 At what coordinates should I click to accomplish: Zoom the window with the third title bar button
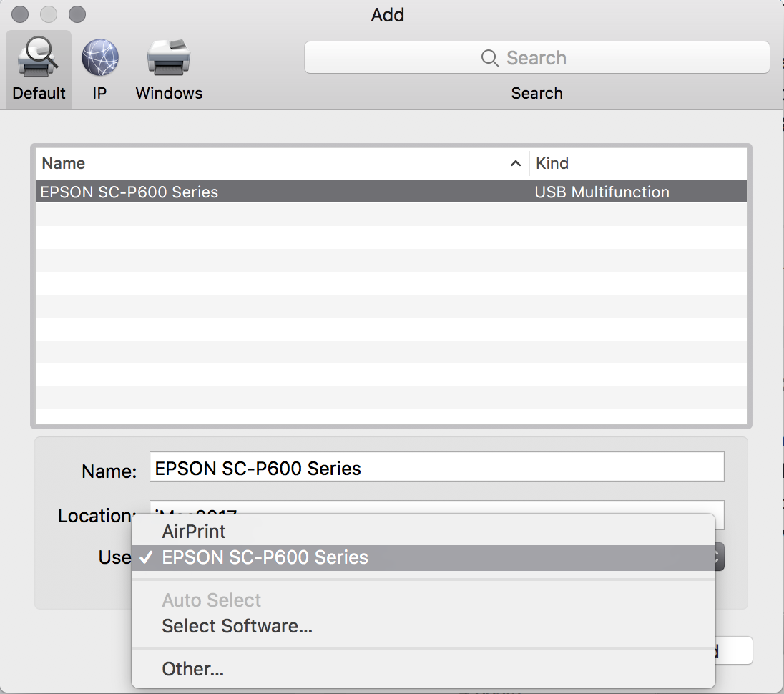[x=77, y=14]
